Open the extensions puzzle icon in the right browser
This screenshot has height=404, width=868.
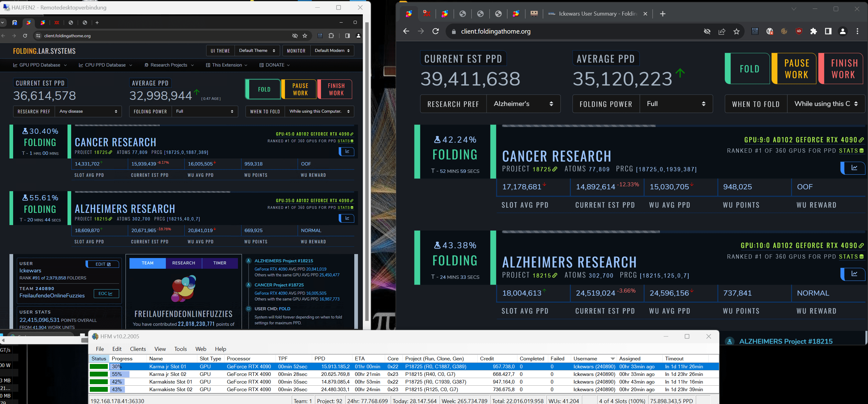[813, 31]
